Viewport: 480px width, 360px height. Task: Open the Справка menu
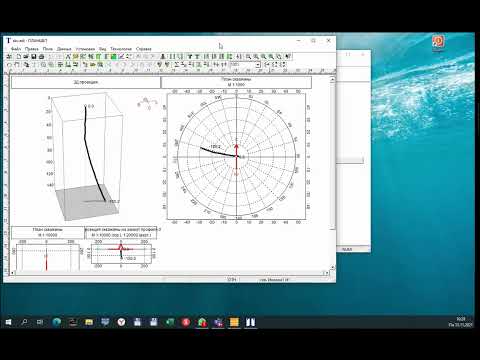click(144, 49)
